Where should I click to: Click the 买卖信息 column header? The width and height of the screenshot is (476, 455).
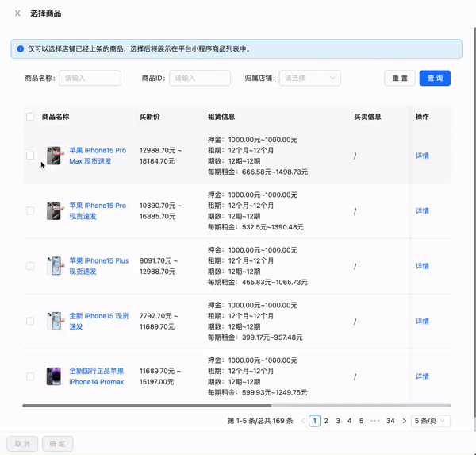tap(367, 117)
